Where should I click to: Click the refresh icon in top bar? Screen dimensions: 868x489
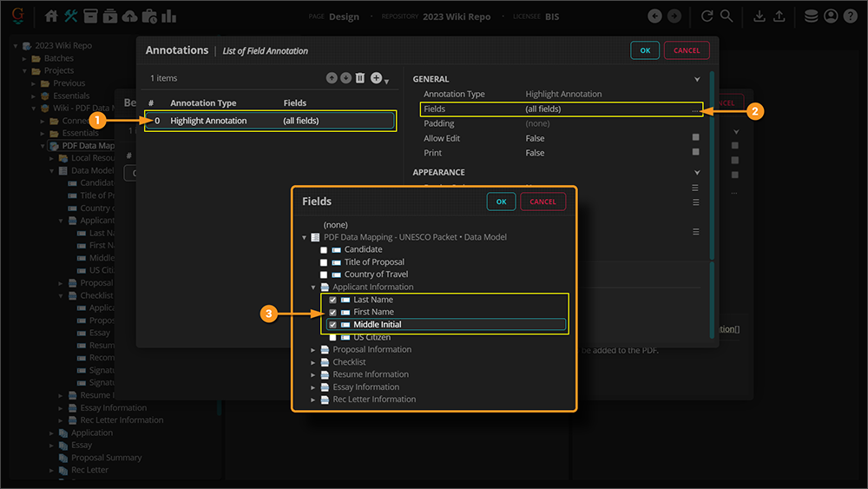(x=707, y=17)
